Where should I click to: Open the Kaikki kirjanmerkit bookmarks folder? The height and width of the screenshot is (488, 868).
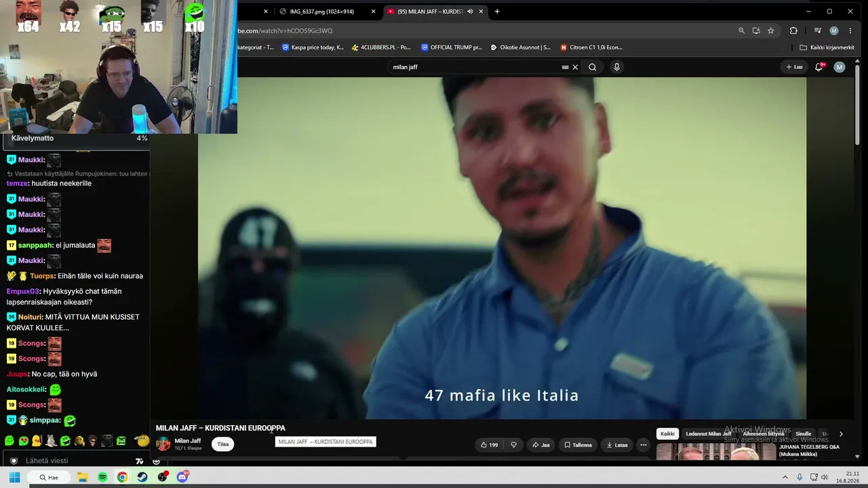click(x=827, y=47)
